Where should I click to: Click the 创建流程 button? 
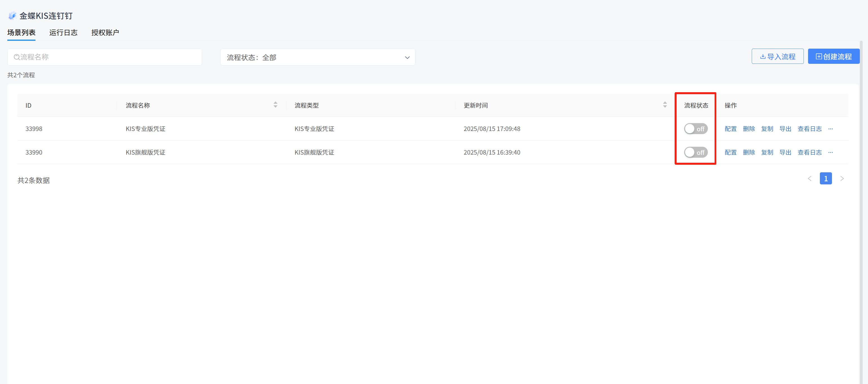click(833, 57)
